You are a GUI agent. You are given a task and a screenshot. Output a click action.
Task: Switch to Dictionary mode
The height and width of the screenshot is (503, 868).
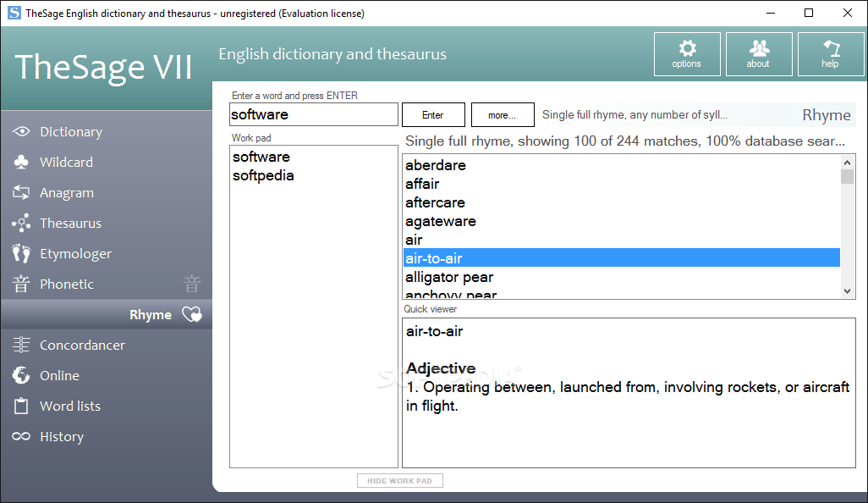click(x=71, y=132)
